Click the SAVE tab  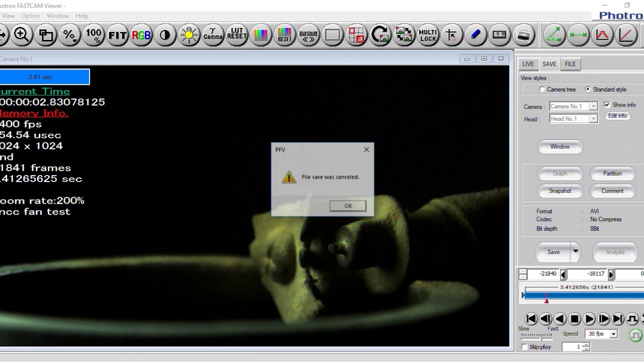549,64
